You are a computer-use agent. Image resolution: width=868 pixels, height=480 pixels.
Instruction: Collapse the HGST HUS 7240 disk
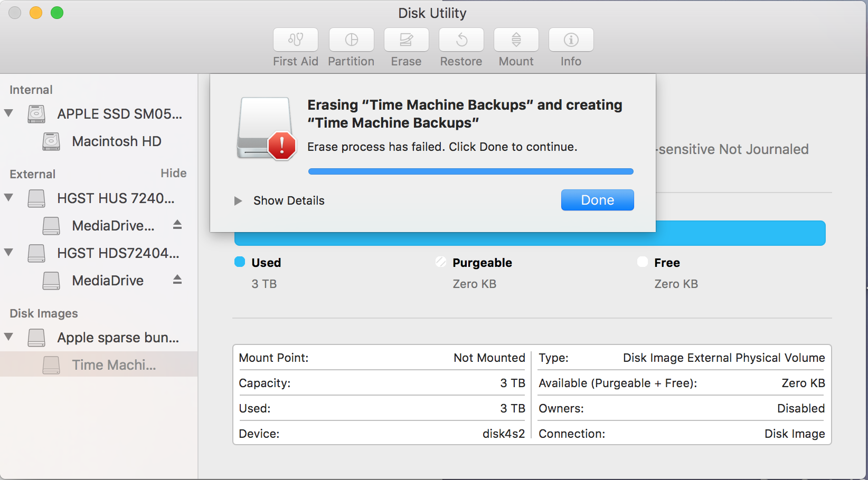[9, 198]
